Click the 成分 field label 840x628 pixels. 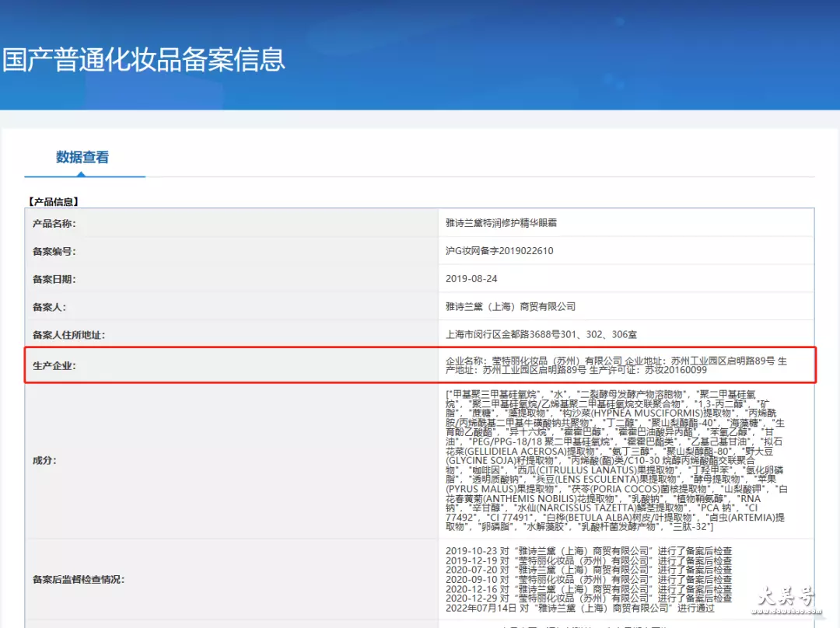44,460
